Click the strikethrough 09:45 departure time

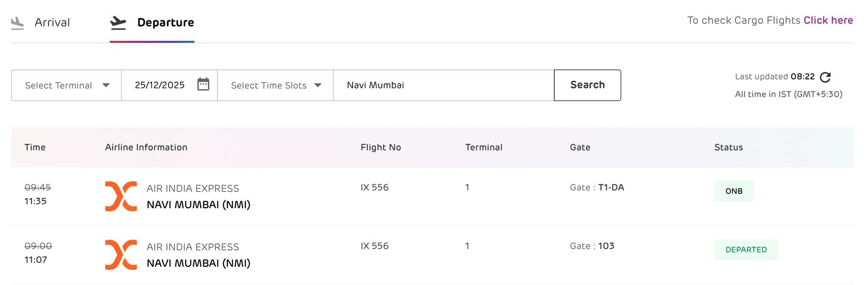tap(38, 188)
